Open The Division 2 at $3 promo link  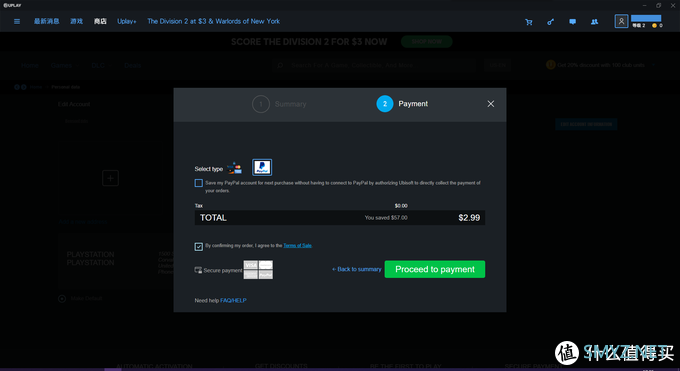point(213,21)
